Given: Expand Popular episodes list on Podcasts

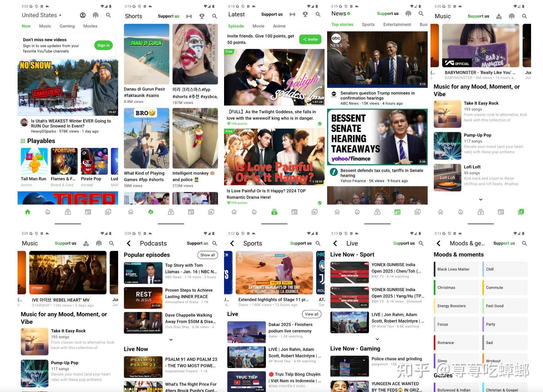Looking at the screenshot, I should [171, 340].
